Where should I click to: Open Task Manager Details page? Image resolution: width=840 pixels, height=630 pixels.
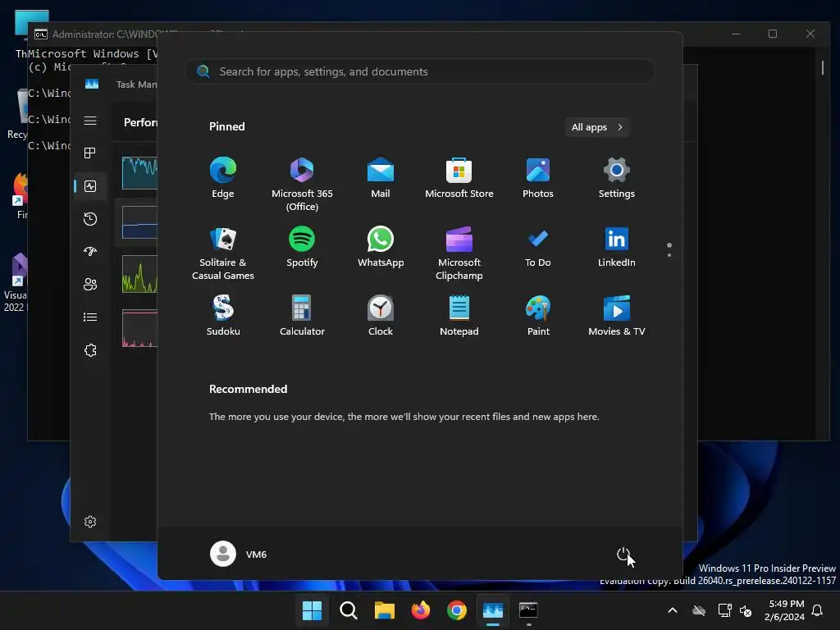point(90,317)
